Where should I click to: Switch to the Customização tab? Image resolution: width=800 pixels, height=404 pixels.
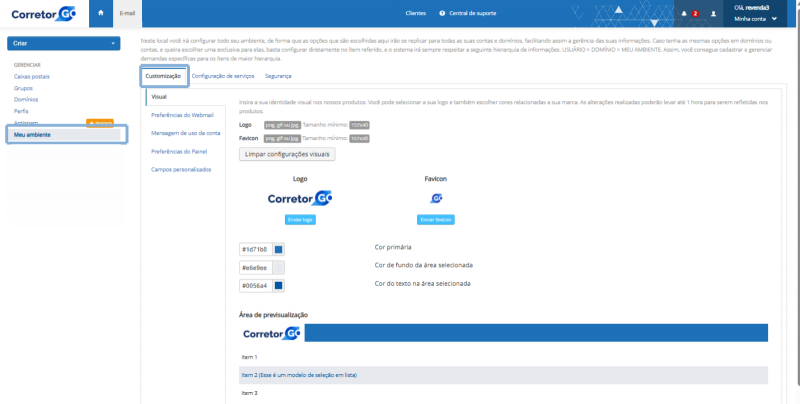pyautogui.click(x=163, y=76)
